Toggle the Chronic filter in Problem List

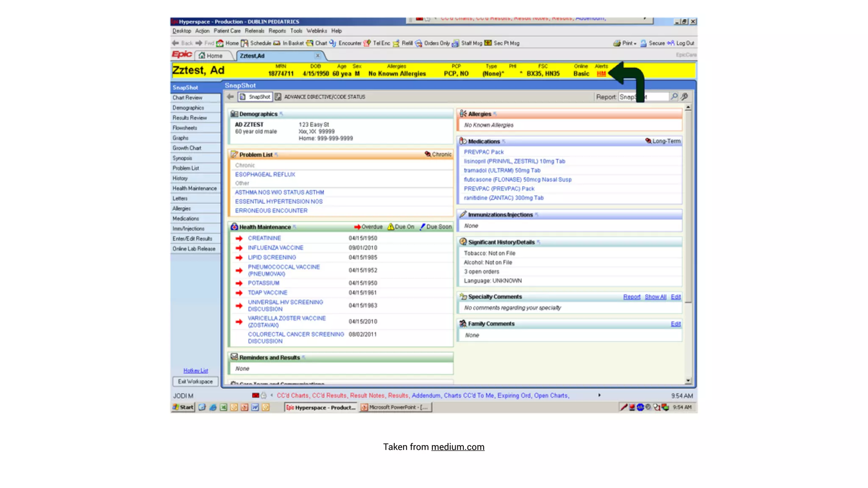point(438,154)
